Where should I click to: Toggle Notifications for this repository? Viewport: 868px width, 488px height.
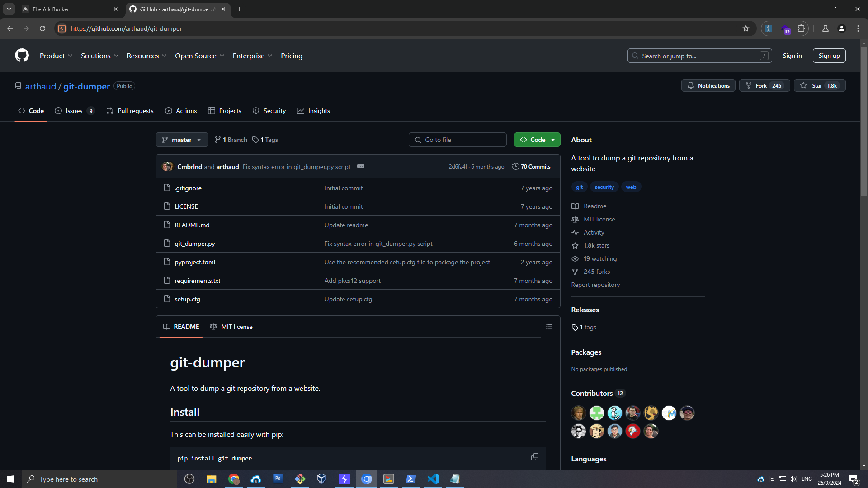[x=708, y=86]
